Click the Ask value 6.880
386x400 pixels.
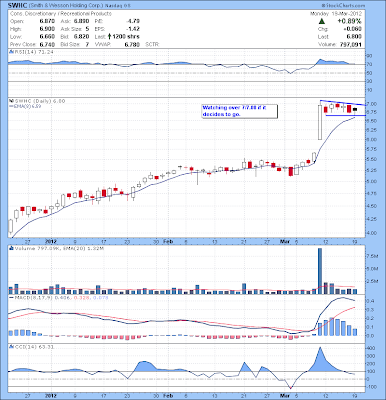(x=81, y=21)
